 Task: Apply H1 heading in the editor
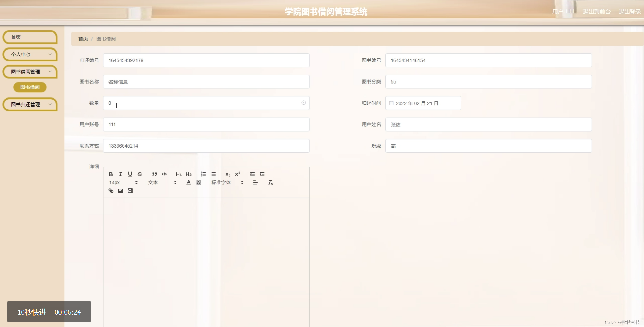tap(179, 174)
